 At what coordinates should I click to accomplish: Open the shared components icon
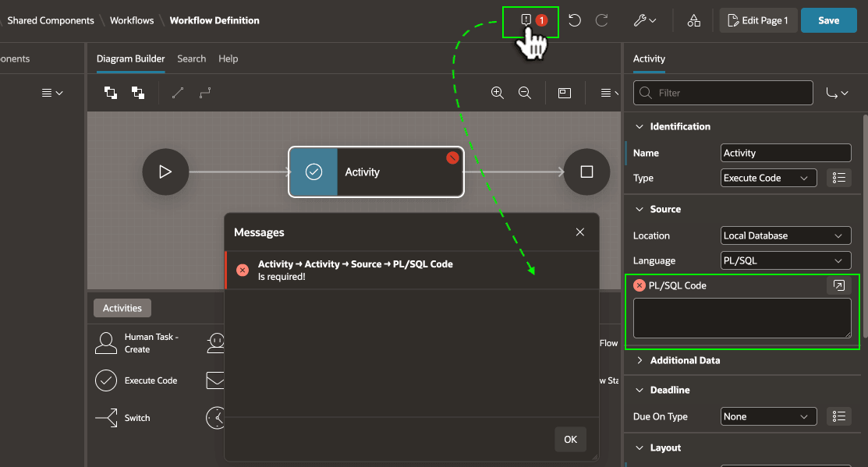[x=693, y=20]
